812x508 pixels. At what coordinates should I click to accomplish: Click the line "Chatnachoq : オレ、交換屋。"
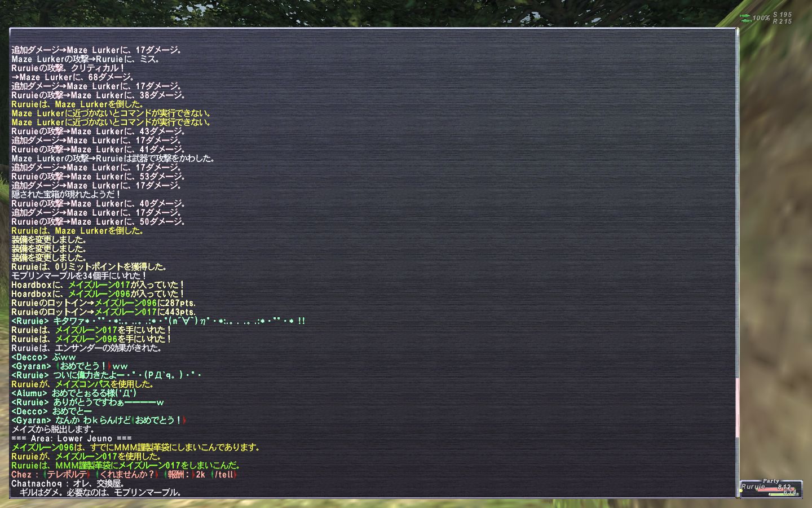(68, 483)
